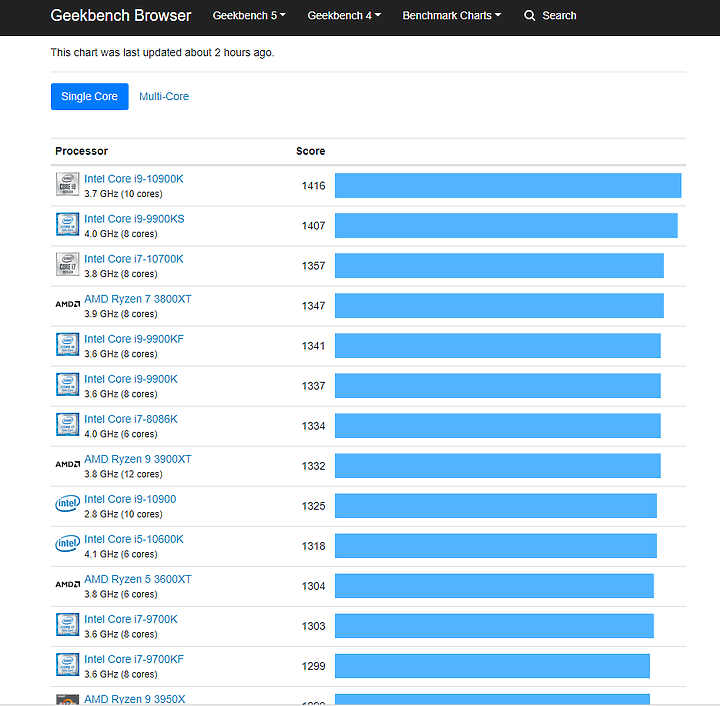
Task: Open Intel Core i7-9700K details
Action: (131, 619)
